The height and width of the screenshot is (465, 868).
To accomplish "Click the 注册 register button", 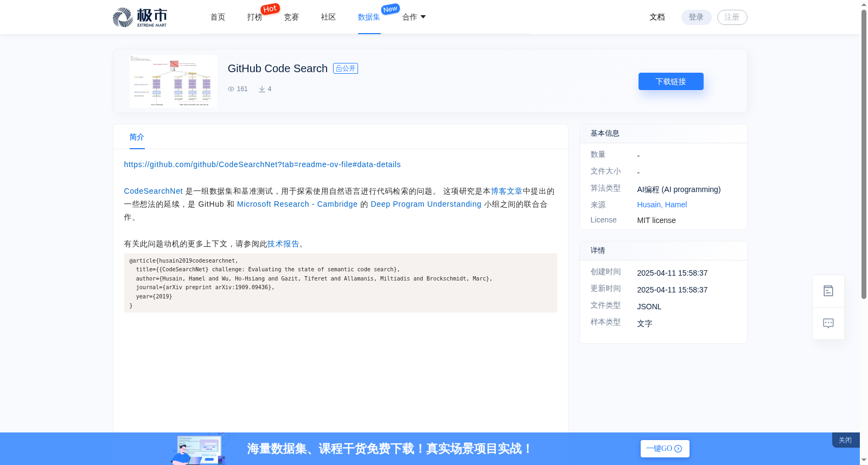I will (x=732, y=17).
